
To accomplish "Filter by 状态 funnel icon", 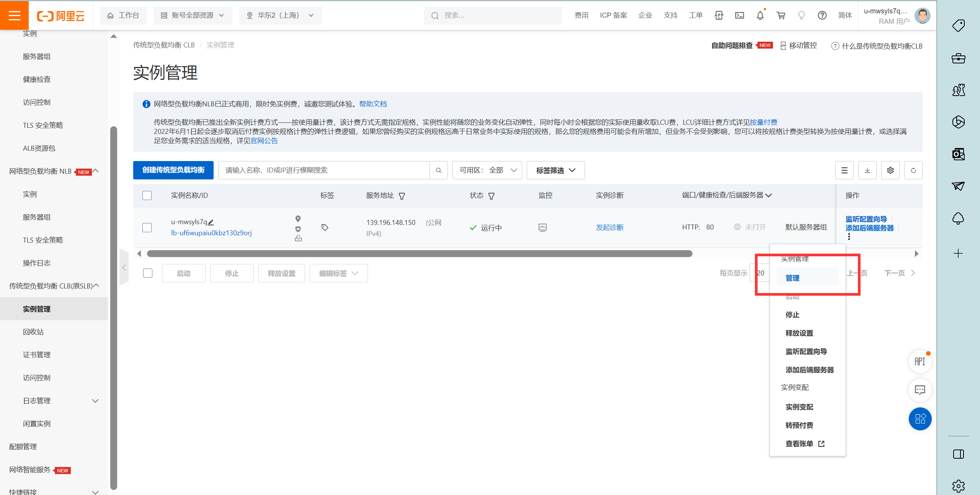I will click(491, 196).
